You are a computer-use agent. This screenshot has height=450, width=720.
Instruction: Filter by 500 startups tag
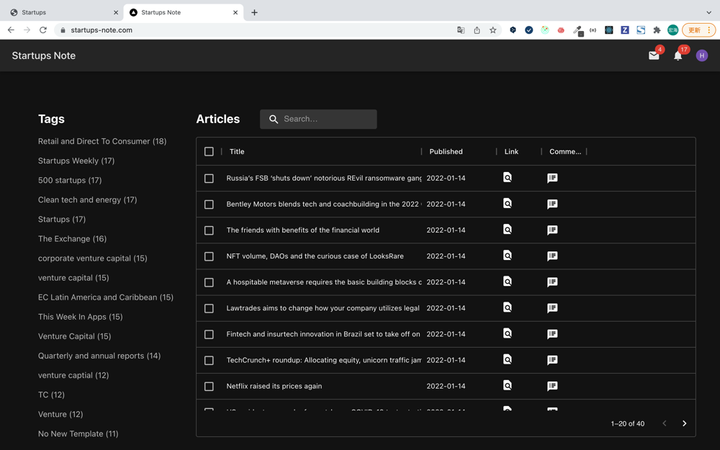pos(70,180)
